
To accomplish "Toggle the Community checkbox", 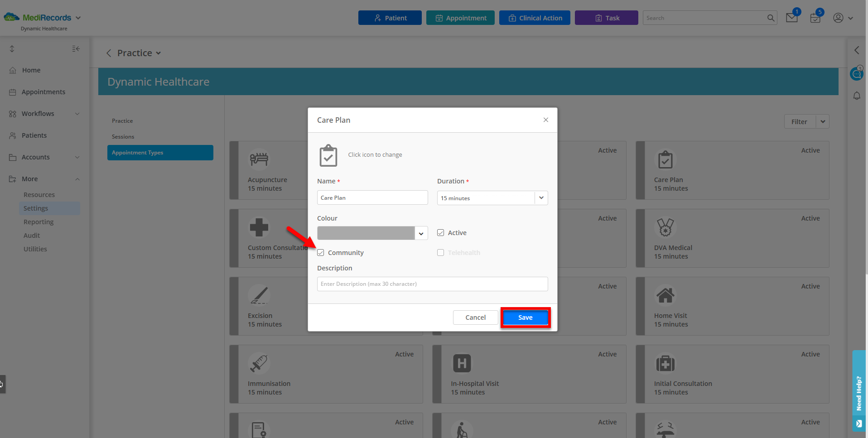I will click(x=321, y=253).
